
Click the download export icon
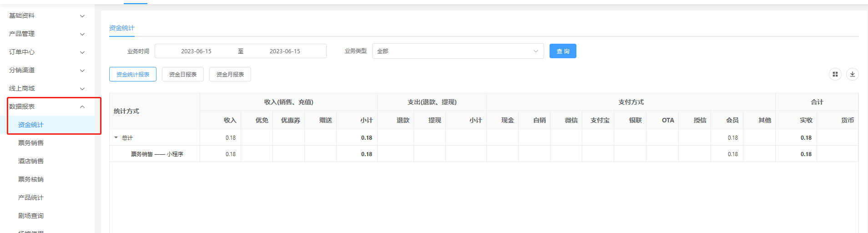click(852, 74)
